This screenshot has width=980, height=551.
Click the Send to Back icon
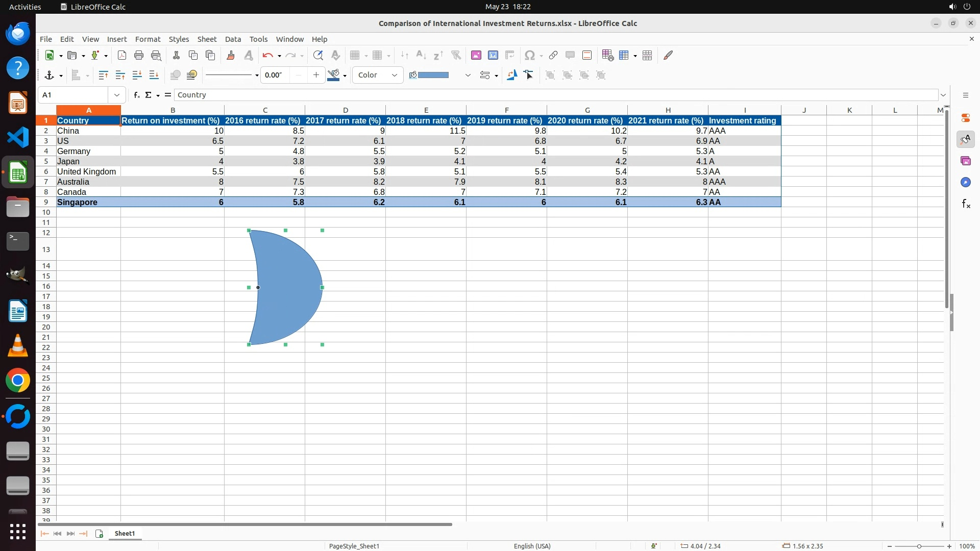click(154, 76)
